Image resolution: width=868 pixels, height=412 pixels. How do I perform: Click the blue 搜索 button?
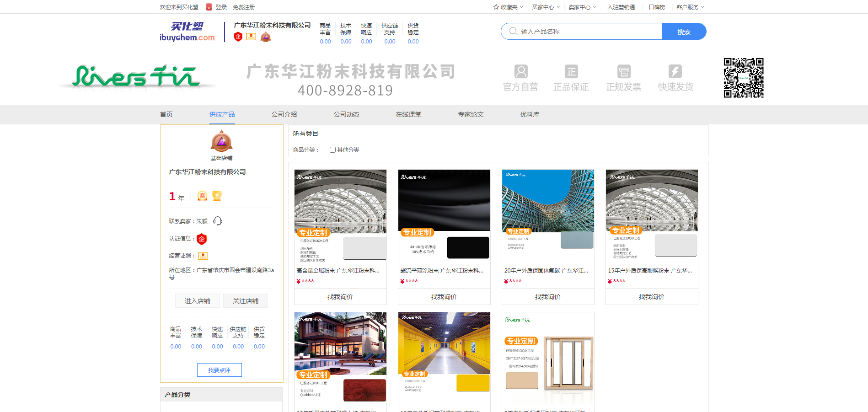tap(684, 32)
